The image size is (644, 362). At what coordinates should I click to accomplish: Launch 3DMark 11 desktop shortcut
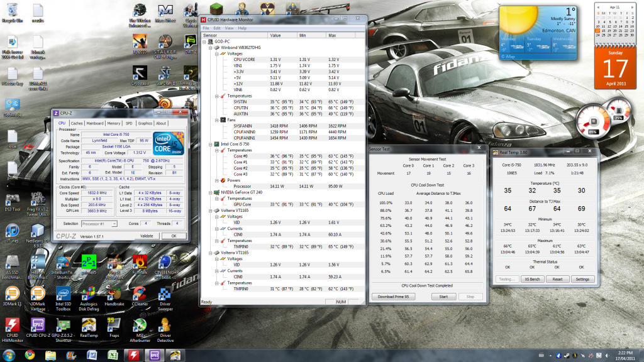click(13, 297)
